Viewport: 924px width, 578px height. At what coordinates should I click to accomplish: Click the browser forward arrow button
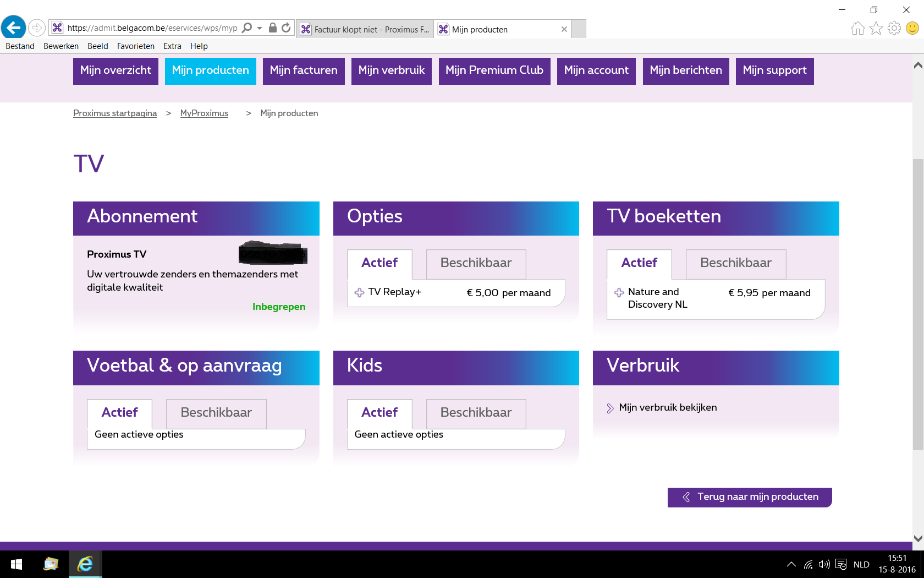(x=37, y=28)
